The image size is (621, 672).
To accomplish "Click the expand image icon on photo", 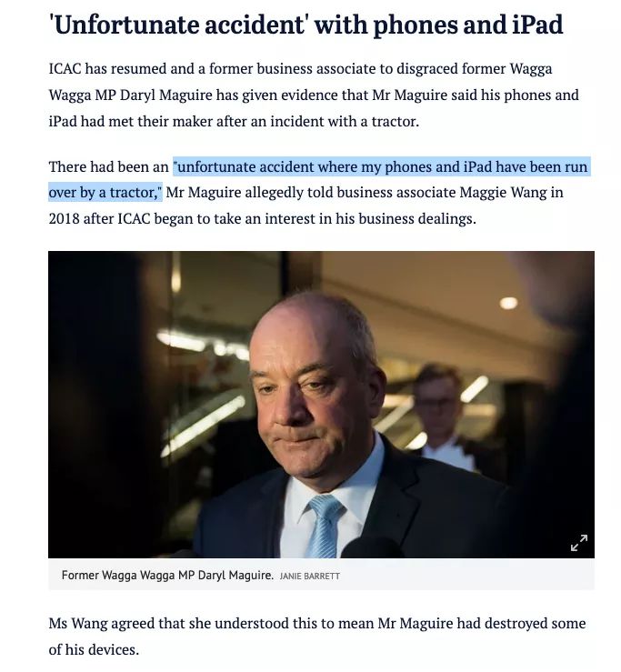I will coord(578,543).
